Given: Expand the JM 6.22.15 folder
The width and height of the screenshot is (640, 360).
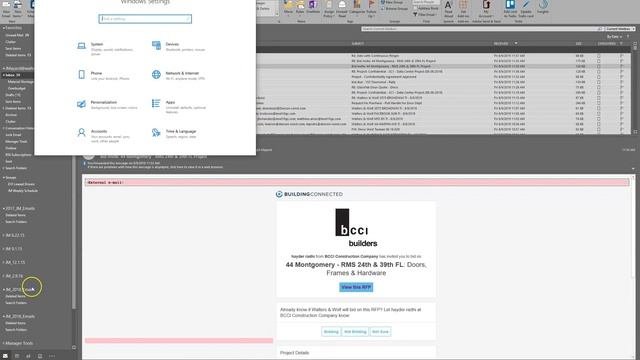Looking at the screenshot, I should (x=4, y=236).
